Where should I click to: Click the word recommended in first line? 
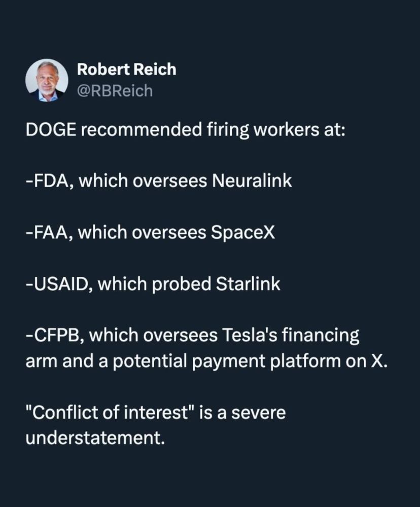point(142,130)
